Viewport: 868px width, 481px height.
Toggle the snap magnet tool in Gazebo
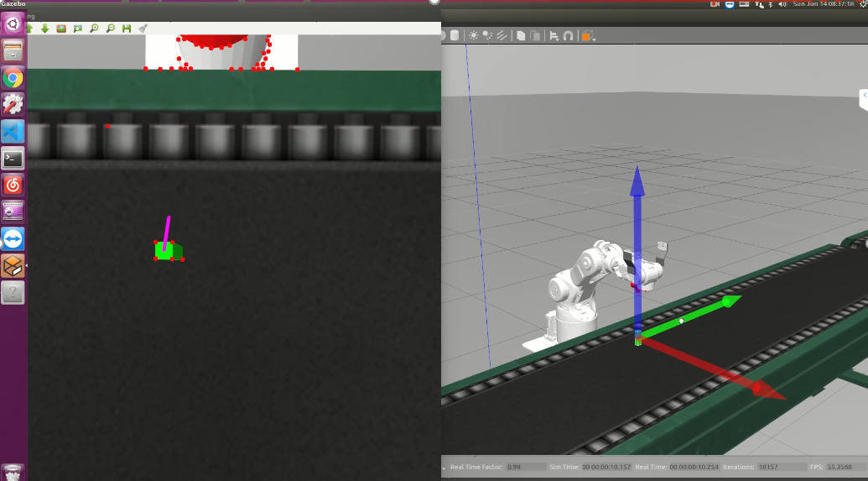pyautogui.click(x=568, y=35)
